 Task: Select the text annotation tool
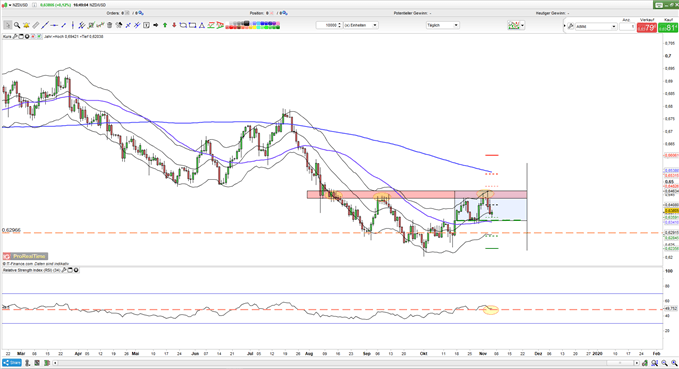[146, 25]
